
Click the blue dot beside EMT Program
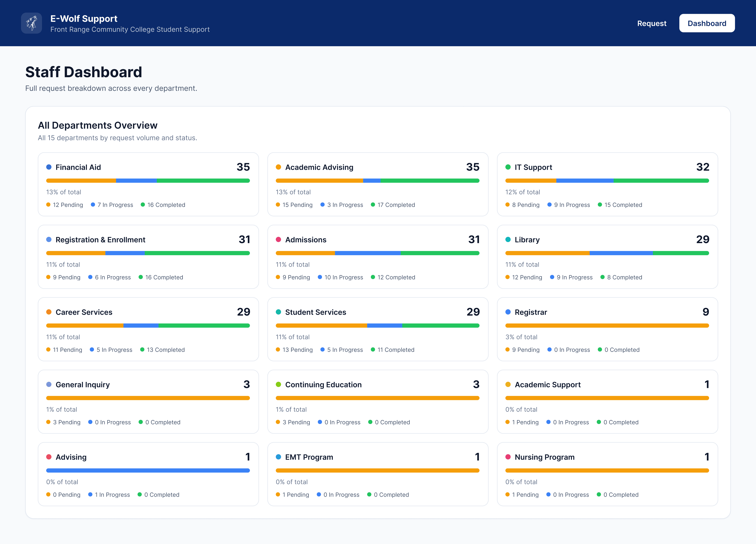coord(278,457)
